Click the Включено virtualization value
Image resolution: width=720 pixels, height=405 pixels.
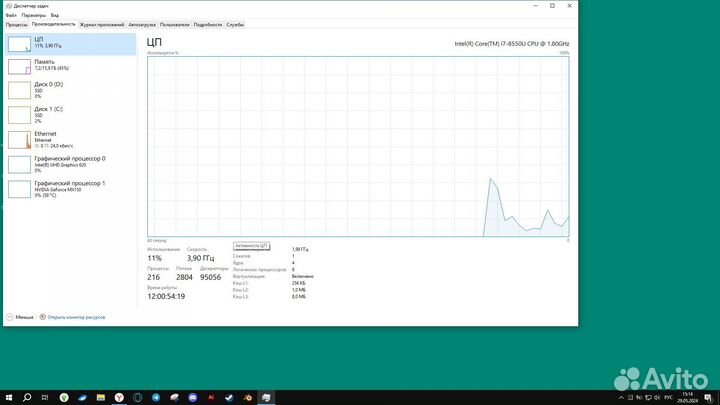[x=303, y=276]
